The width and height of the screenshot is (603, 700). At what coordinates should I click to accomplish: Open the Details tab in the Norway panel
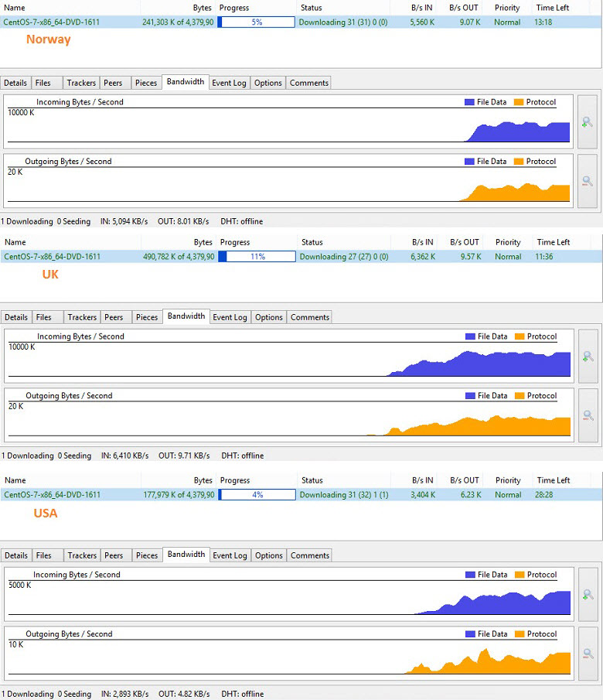[15, 83]
